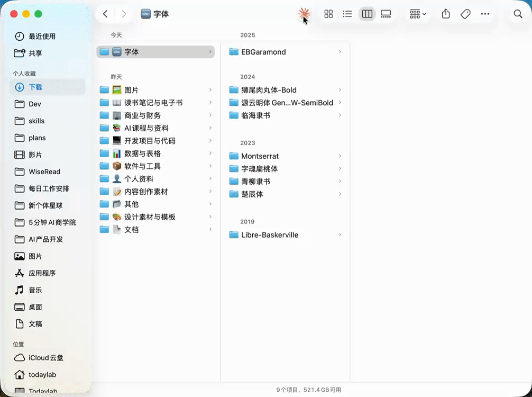
Task: Expand the Montserrat folder chevron
Action: [340, 156]
